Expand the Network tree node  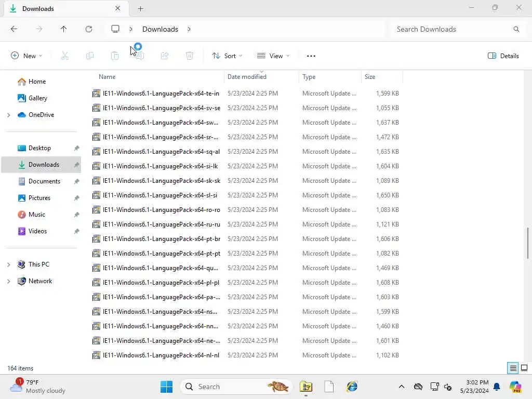coord(9,281)
